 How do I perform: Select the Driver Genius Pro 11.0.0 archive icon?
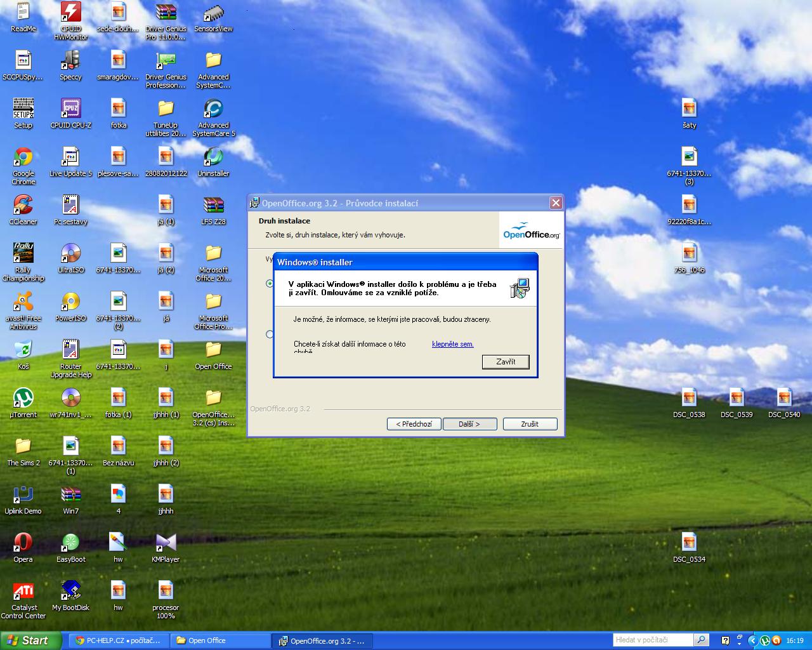click(166, 21)
